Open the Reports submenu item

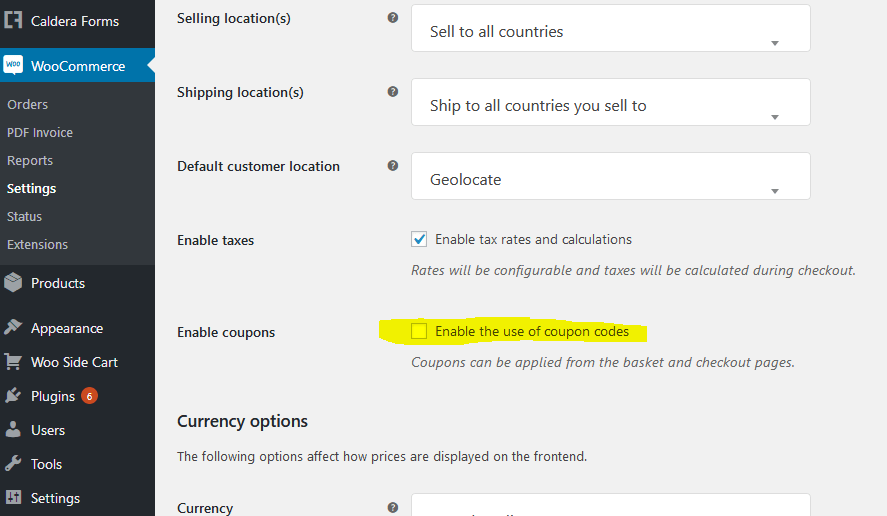click(x=30, y=161)
